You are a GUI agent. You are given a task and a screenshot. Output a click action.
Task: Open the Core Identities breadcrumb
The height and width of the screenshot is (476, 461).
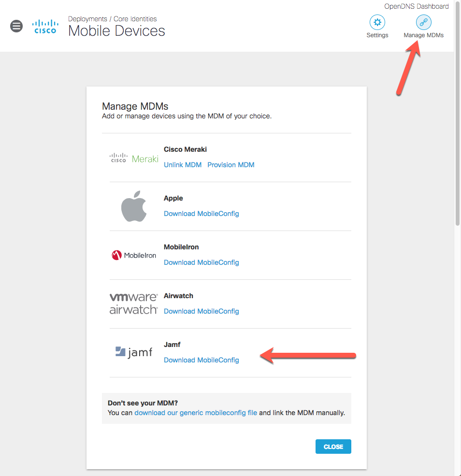(135, 19)
